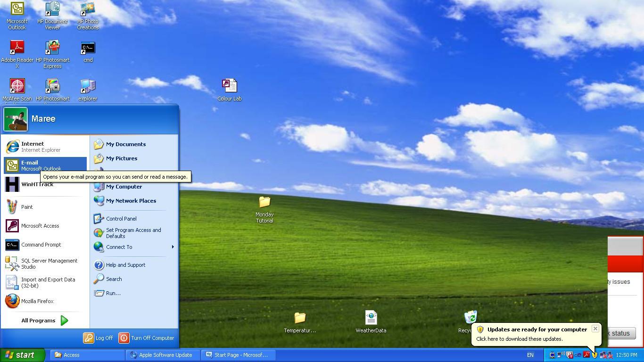Image resolution: width=644 pixels, height=362 pixels.
Task: Launch Paint from the Start menu
Action: point(26,207)
